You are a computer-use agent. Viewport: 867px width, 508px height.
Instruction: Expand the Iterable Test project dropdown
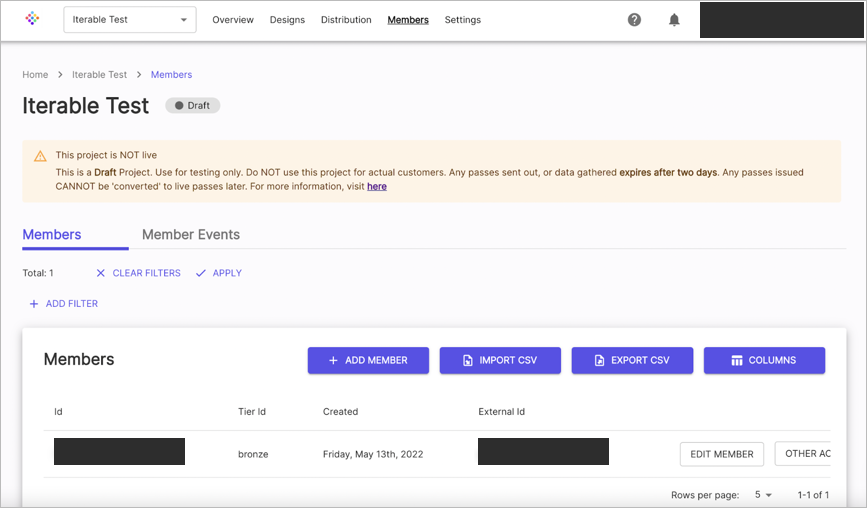point(130,20)
